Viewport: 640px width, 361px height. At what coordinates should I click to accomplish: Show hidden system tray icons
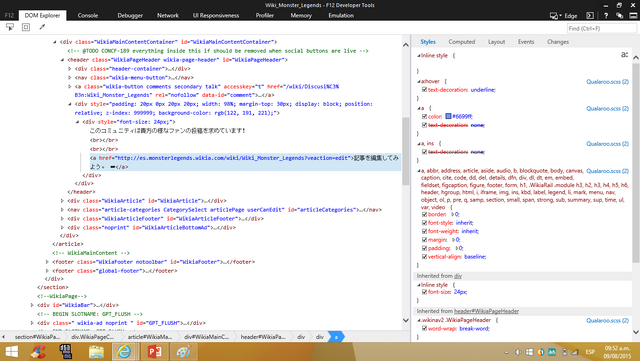click(x=507, y=352)
